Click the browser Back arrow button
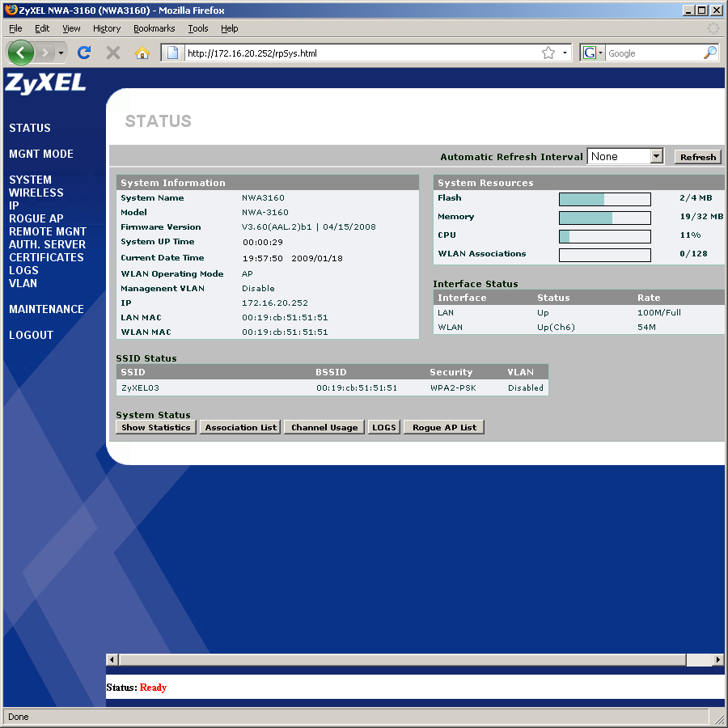The image size is (728, 728). [20, 53]
